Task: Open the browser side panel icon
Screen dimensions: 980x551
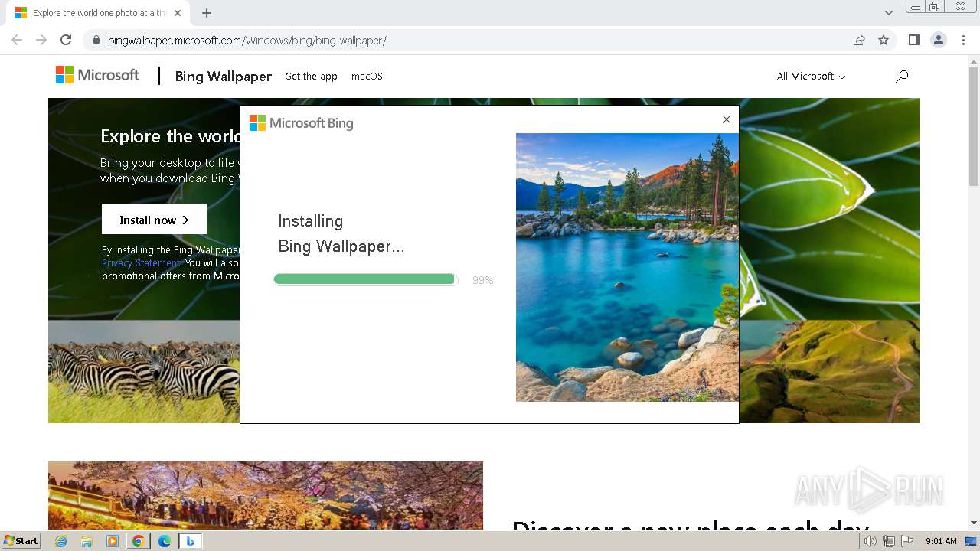Action: click(x=913, y=40)
